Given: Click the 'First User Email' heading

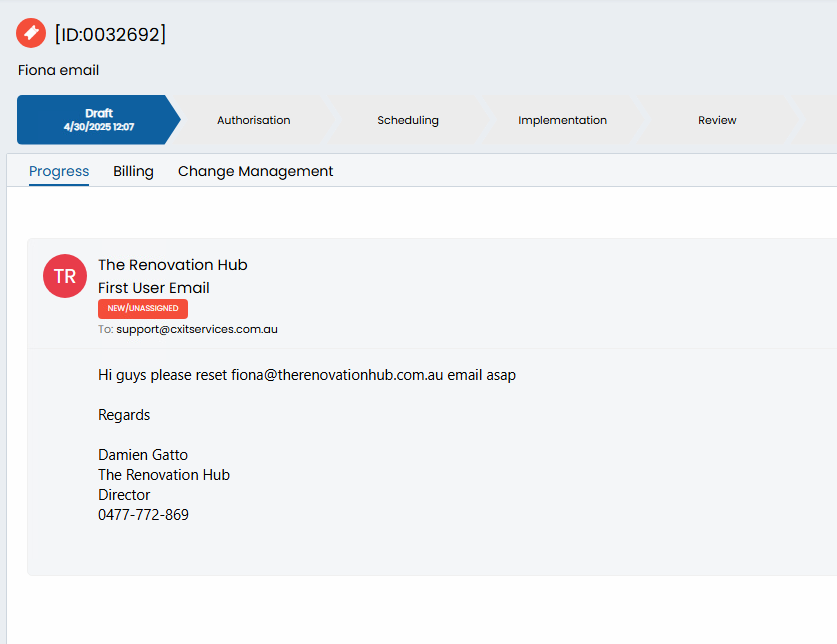Looking at the screenshot, I should (154, 288).
